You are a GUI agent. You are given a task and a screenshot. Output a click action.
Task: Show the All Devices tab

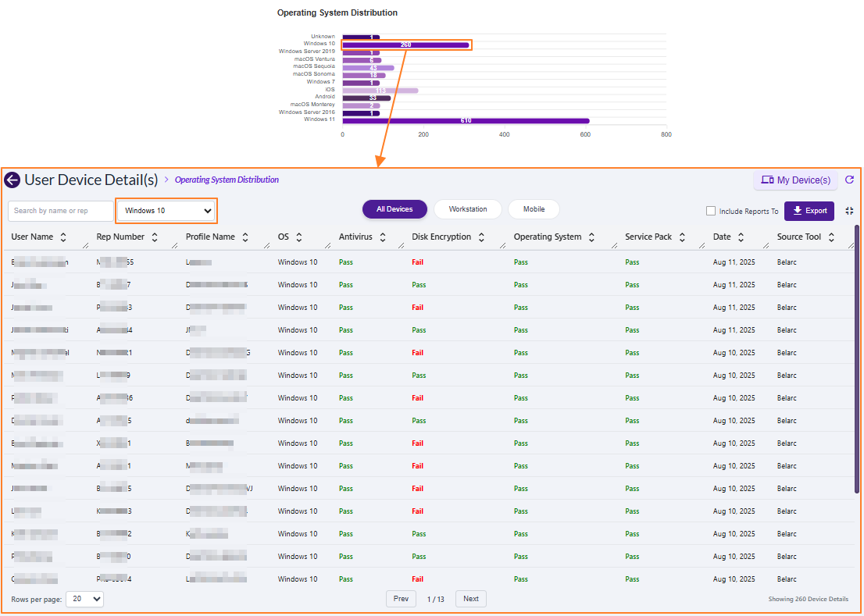[395, 209]
